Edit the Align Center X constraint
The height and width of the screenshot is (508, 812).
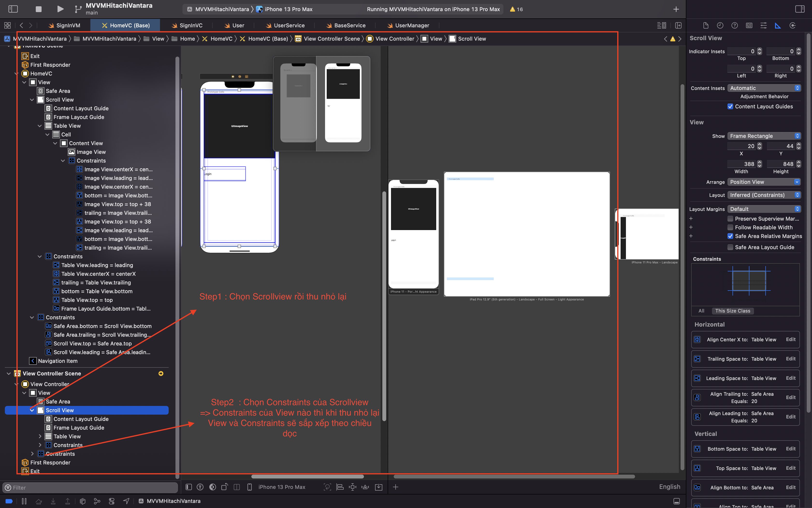click(x=790, y=340)
